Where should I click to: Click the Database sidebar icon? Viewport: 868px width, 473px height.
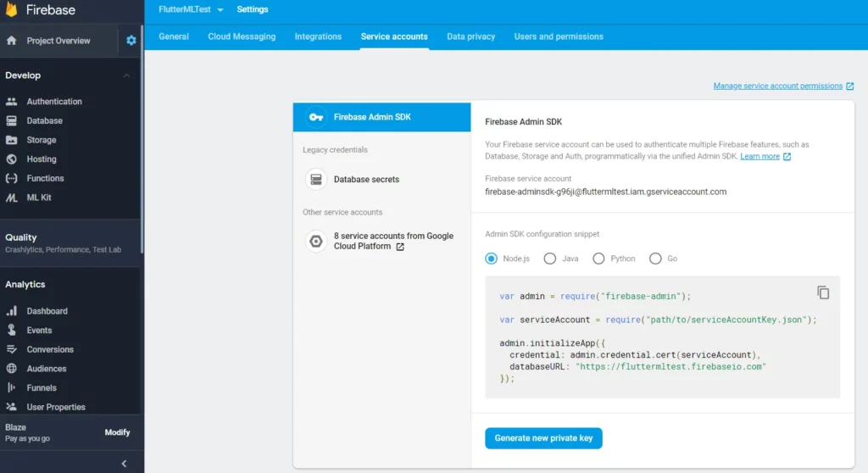pos(12,120)
